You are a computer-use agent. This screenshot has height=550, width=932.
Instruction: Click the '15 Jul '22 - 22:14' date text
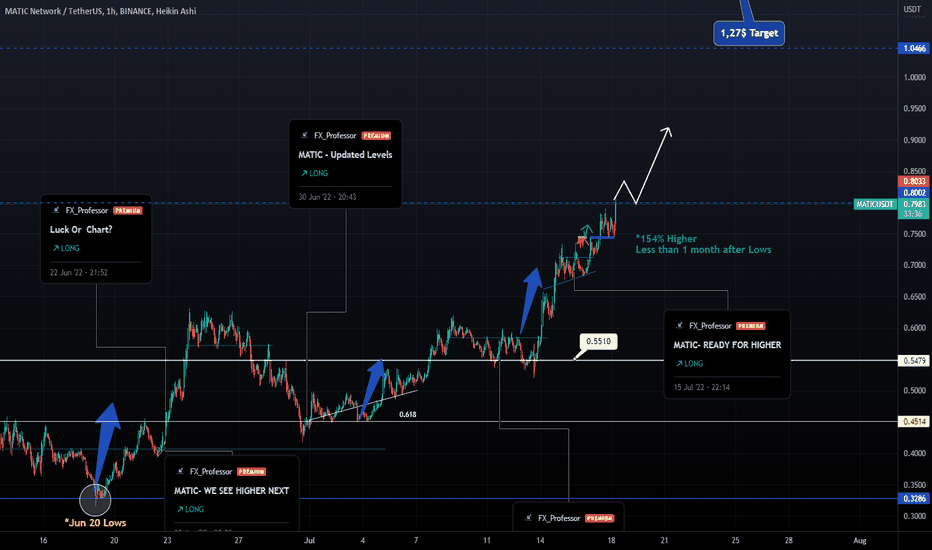pyautogui.click(x=701, y=387)
